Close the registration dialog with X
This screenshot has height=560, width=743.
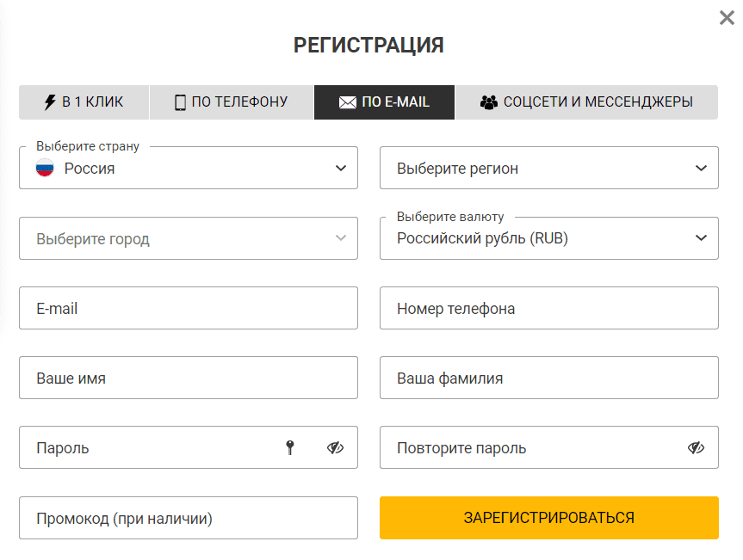click(727, 18)
